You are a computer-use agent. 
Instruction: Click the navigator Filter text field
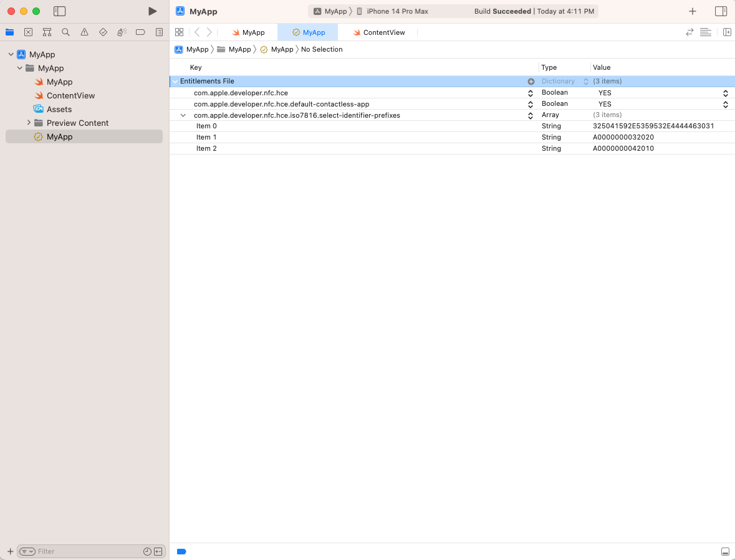(x=87, y=551)
